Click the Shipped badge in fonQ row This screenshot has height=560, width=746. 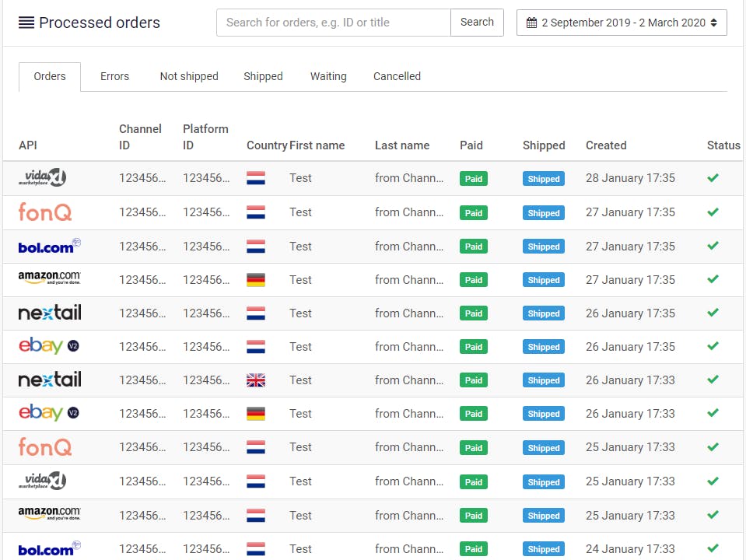543,213
